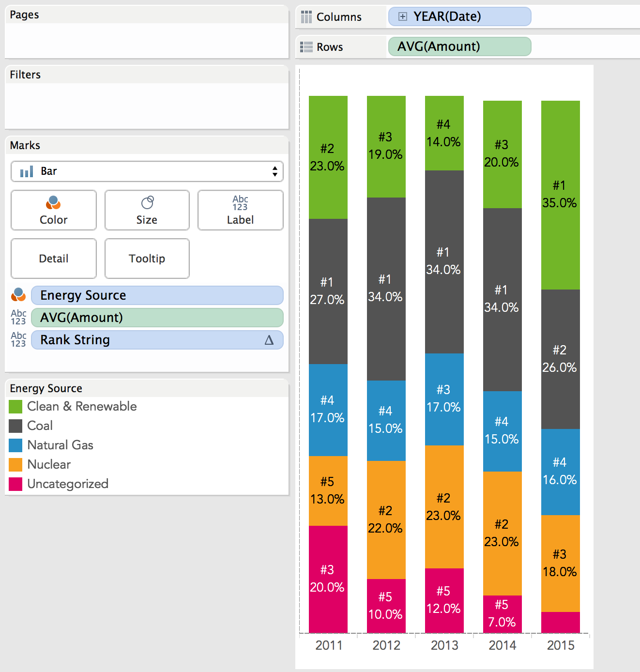640x672 pixels.
Task: Click the color indicator beside the Energy Source pill
Action: click(18, 295)
